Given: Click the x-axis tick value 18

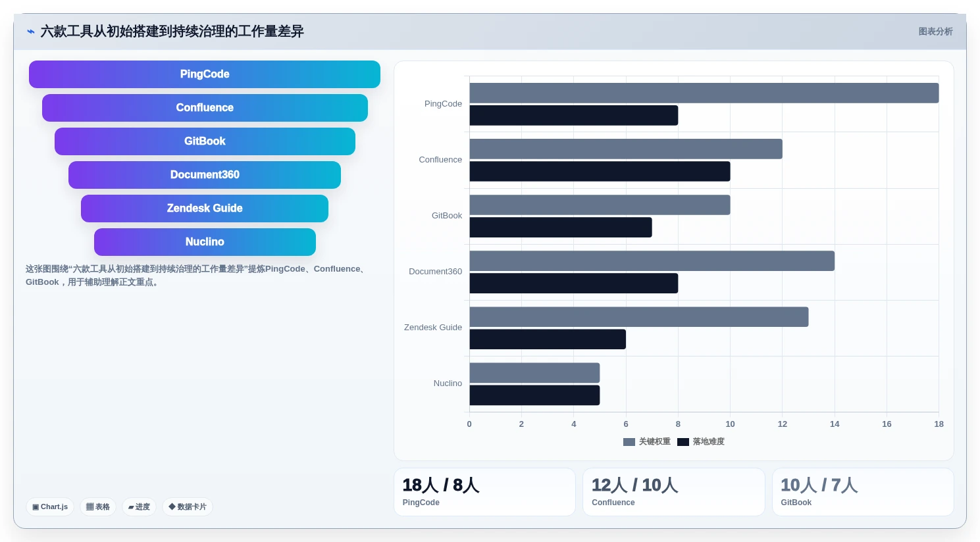Looking at the screenshot, I should pos(939,424).
